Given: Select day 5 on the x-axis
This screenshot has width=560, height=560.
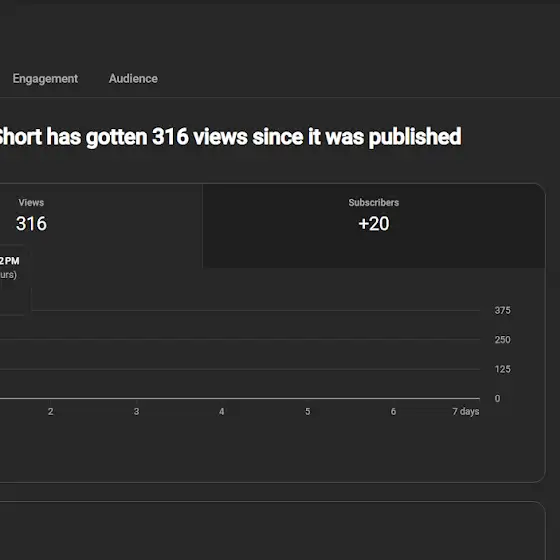Looking at the screenshot, I should (x=307, y=411).
